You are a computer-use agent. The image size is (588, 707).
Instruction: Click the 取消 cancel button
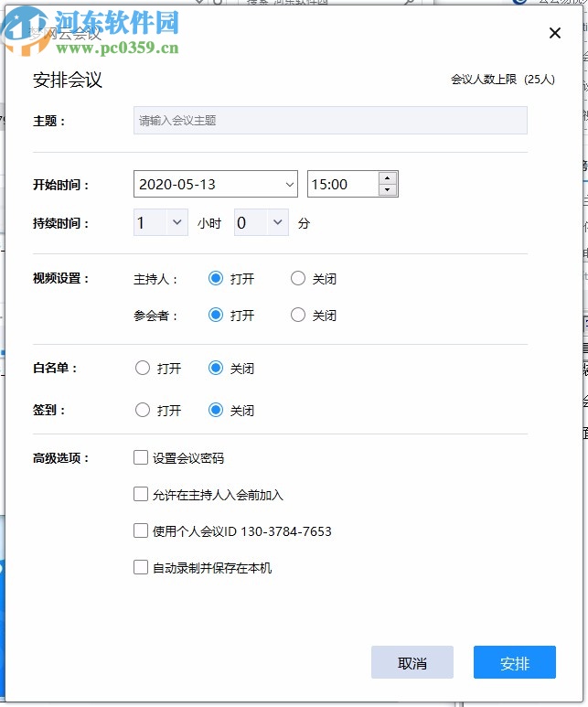412,662
